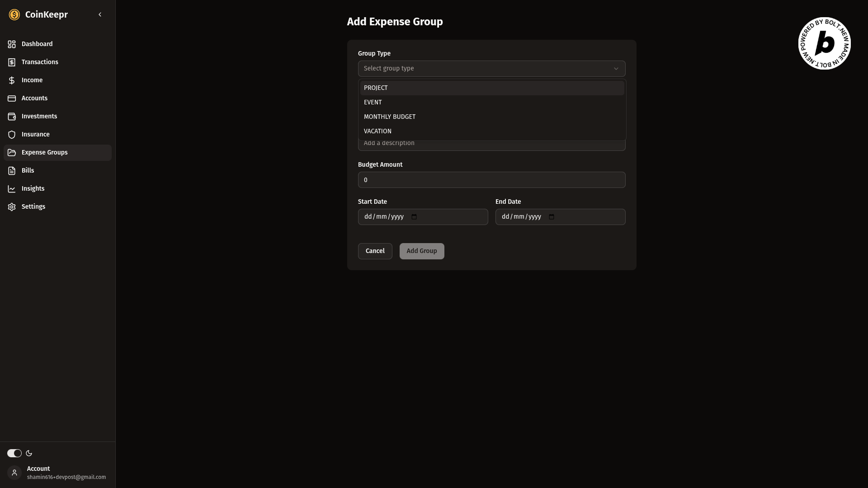Toggle the dark mode switch
The height and width of the screenshot is (488, 868).
click(14, 453)
